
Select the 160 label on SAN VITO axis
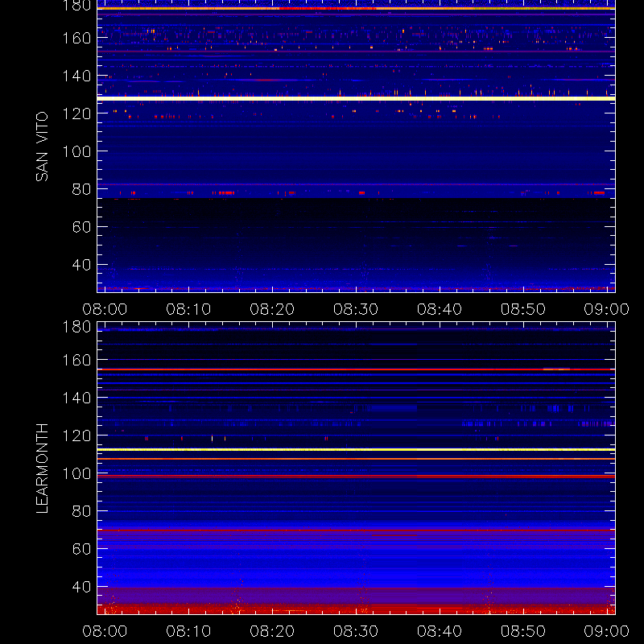pyautogui.click(x=76, y=38)
